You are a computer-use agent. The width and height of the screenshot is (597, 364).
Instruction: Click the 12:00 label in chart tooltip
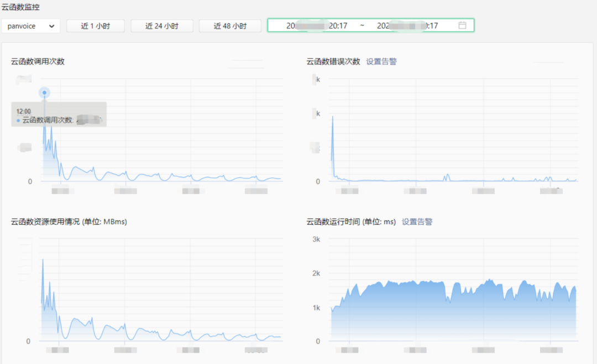tap(23, 112)
